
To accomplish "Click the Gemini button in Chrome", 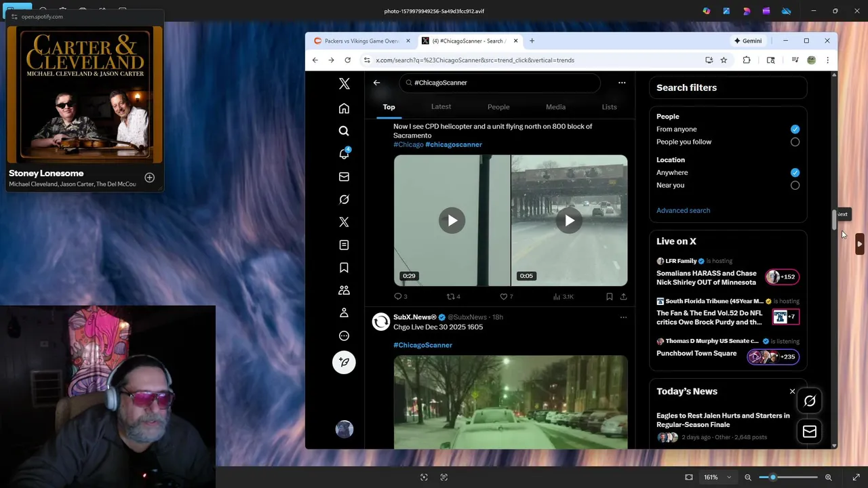I will (x=747, y=41).
